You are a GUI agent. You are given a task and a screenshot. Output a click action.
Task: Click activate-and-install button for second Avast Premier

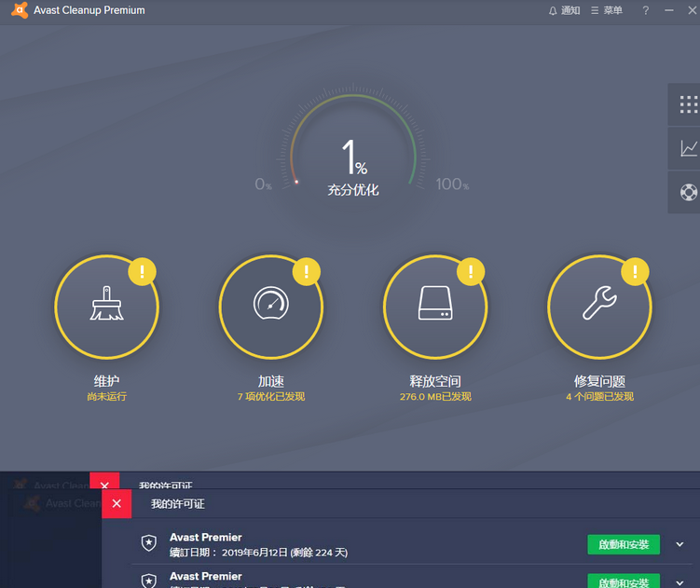[x=624, y=581]
